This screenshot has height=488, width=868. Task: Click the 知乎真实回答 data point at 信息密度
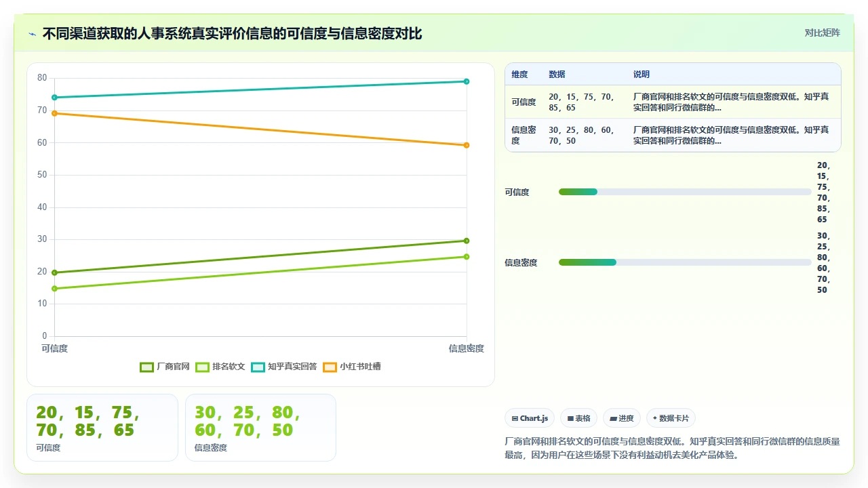tap(467, 81)
